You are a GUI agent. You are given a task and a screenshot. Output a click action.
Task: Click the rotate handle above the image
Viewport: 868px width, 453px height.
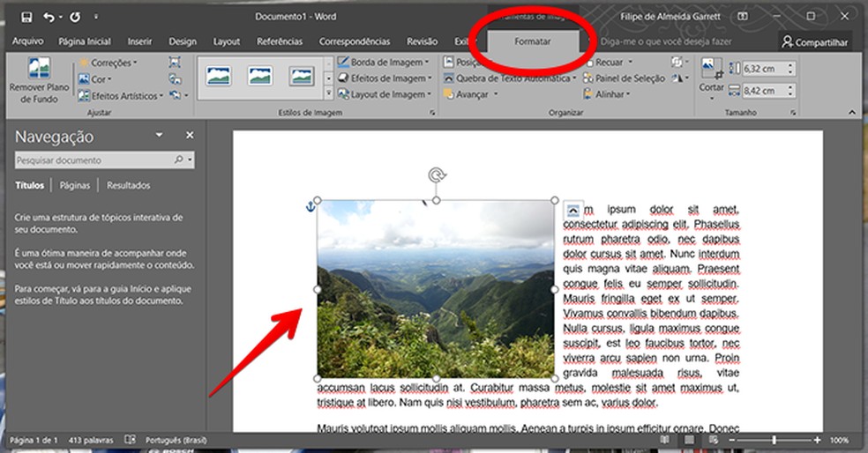coord(436,176)
